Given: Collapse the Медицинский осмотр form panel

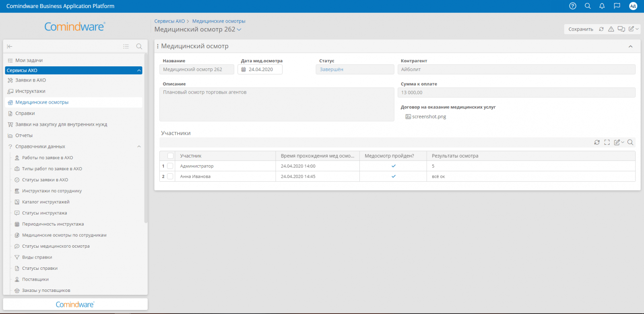Looking at the screenshot, I should [630, 47].
